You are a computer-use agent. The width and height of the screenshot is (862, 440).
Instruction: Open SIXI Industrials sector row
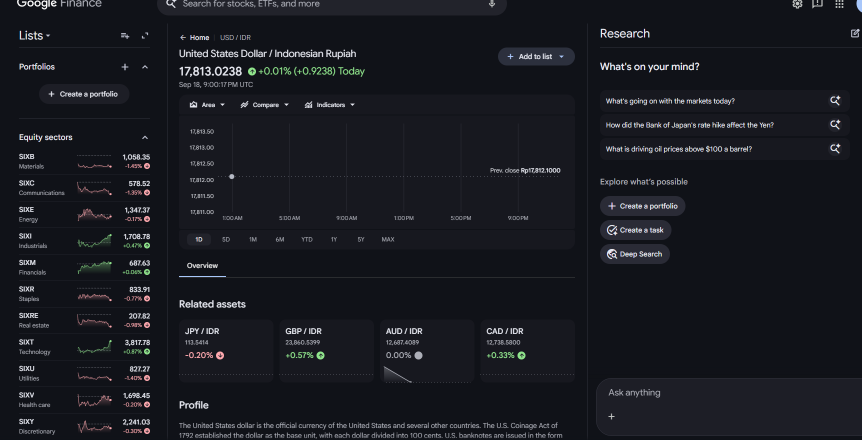click(84, 241)
